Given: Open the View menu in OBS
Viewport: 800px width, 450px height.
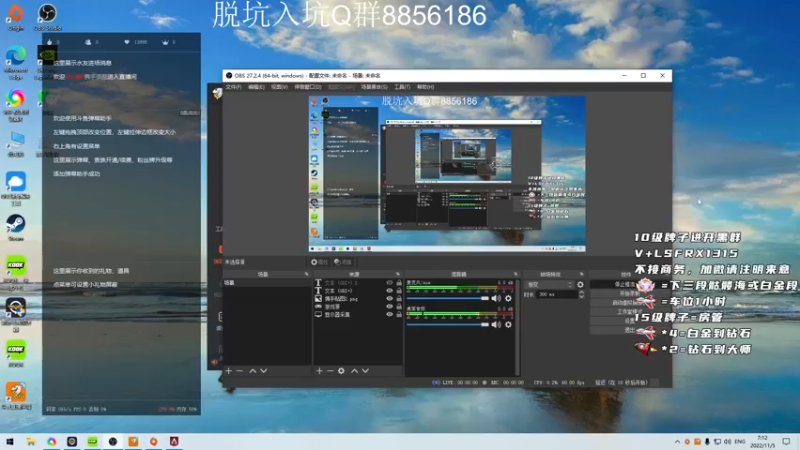Looking at the screenshot, I should coord(279,87).
